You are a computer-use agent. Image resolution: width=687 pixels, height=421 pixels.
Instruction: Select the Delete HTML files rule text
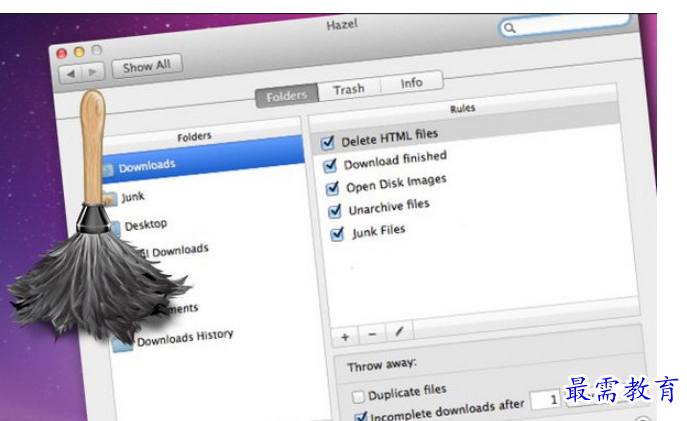coord(390,137)
